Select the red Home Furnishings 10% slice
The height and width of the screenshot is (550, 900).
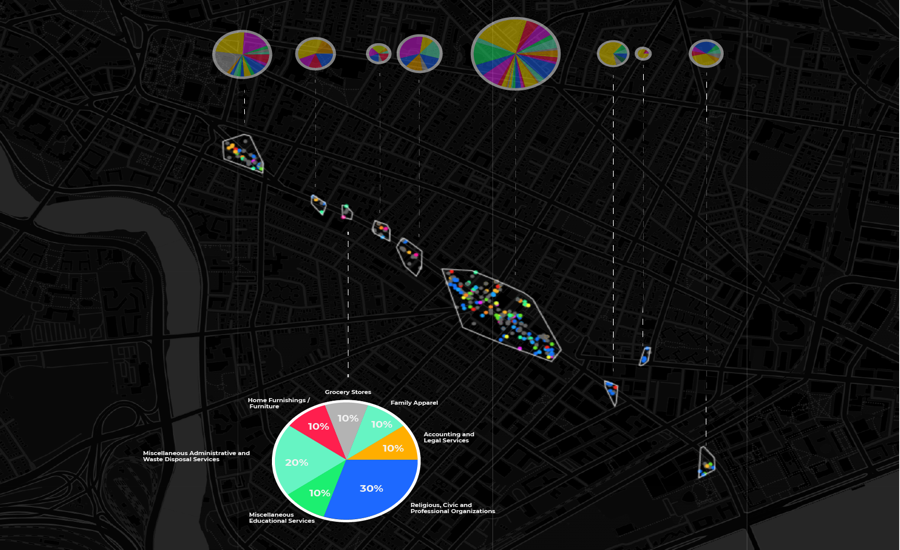(318, 426)
